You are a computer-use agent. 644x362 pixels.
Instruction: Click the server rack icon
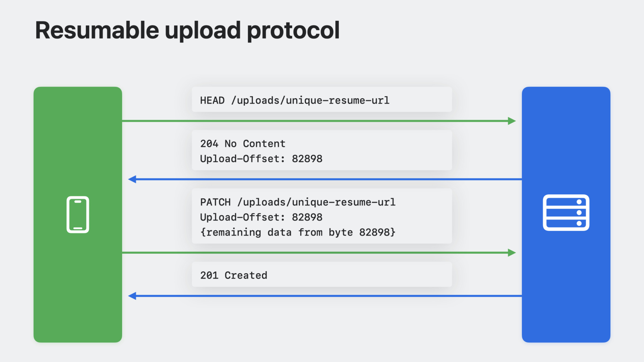click(566, 212)
